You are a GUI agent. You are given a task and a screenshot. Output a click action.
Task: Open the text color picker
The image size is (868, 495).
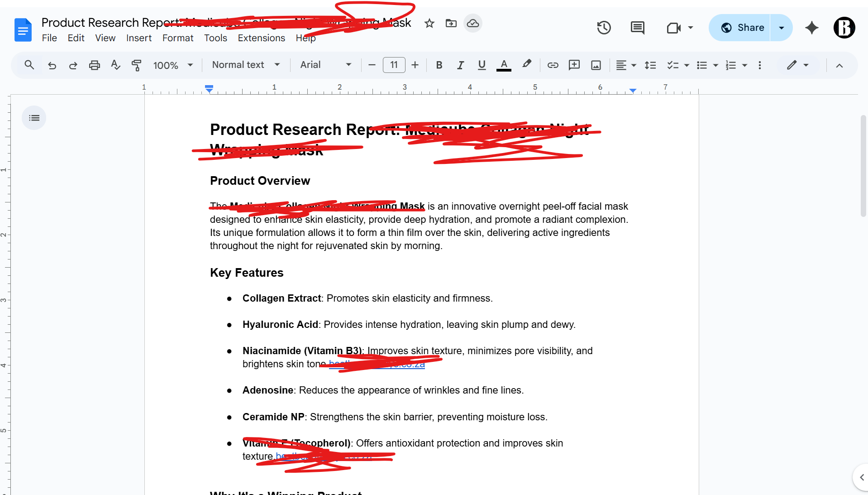point(504,65)
